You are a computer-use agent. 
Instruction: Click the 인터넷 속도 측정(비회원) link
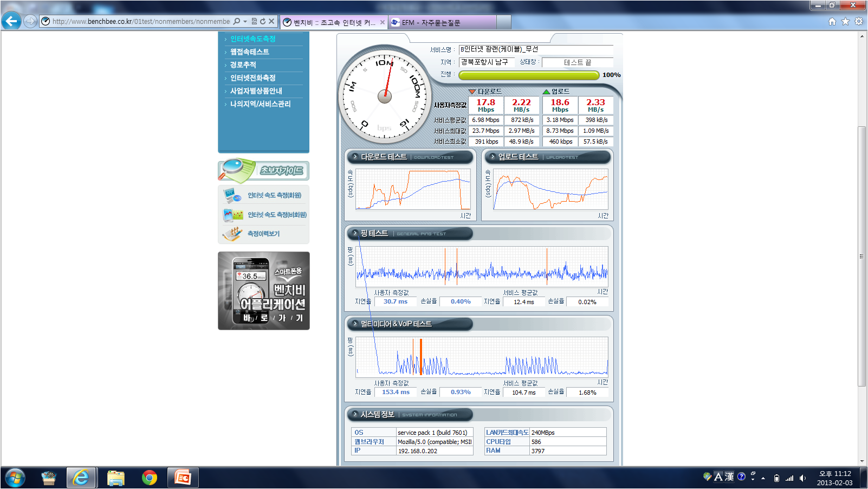[277, 215]
